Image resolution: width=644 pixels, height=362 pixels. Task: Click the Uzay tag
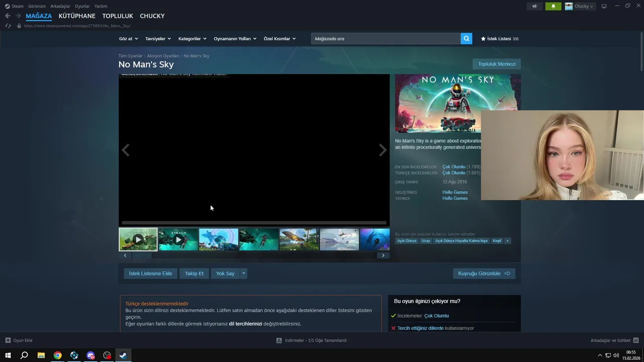pos(426,241)
